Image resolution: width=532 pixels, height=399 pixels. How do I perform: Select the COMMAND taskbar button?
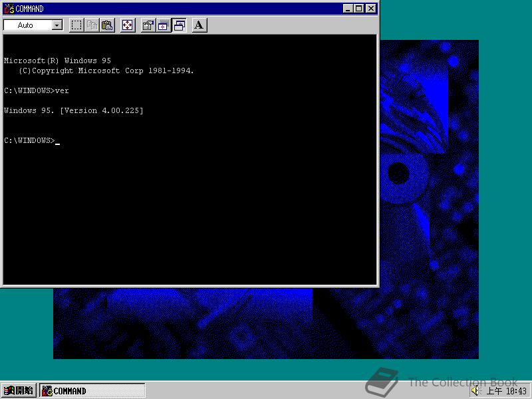92,391
